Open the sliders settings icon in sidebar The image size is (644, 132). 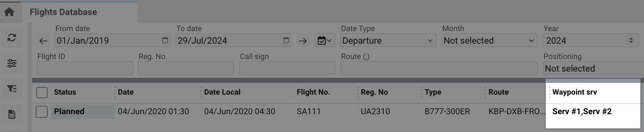12,63
